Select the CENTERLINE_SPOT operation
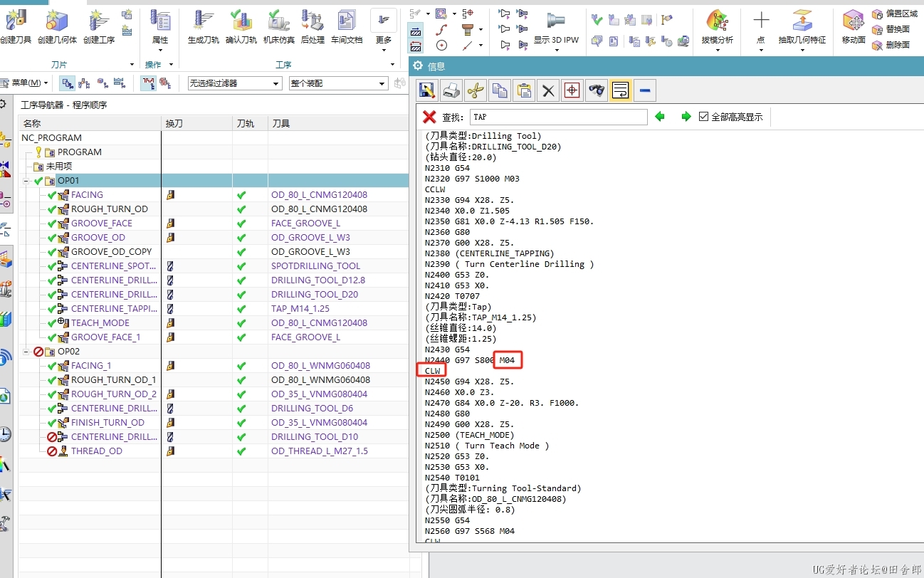This screenshot has height=578, width=924. point(115,266)
